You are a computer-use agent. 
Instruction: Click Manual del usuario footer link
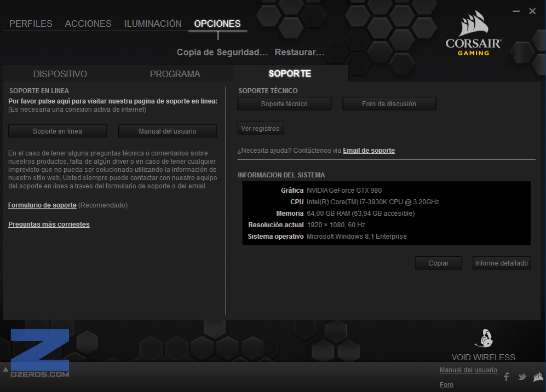tap(468, 370)
